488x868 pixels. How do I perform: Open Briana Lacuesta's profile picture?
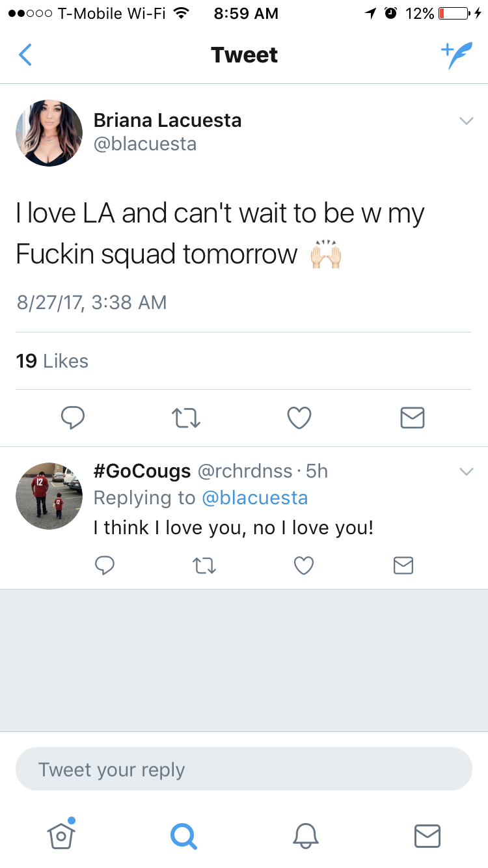tap(49, 133)
